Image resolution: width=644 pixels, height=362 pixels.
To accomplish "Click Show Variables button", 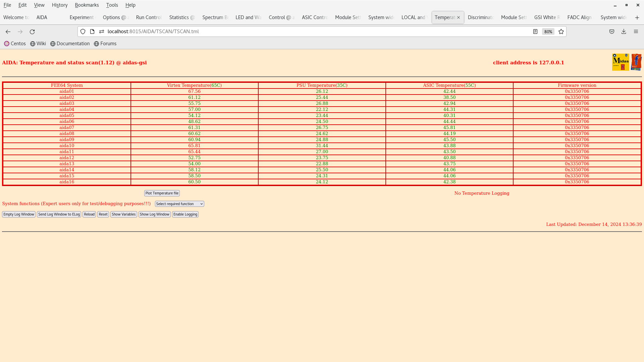I will 123,215.
